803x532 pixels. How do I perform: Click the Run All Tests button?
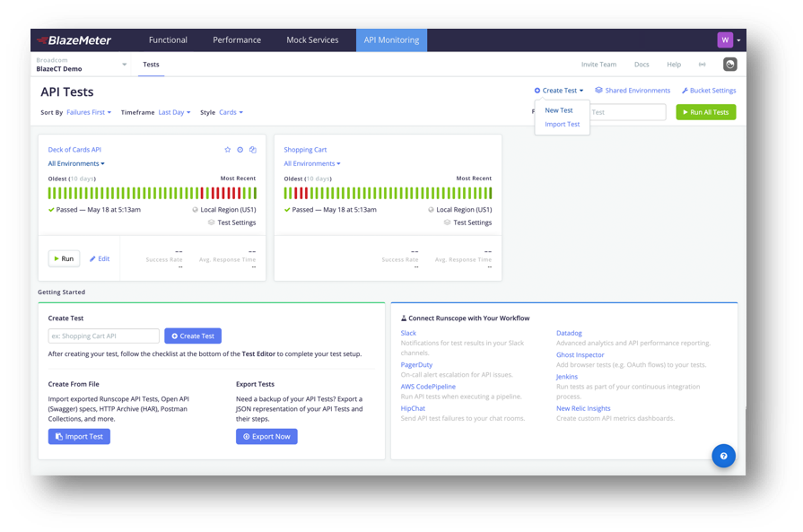tap(706, 112)
